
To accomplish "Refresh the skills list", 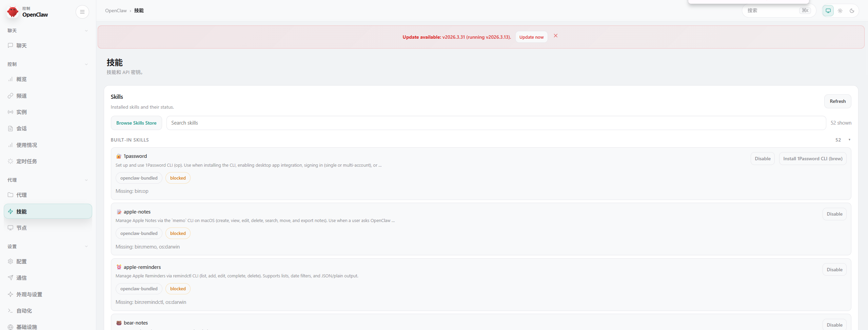I will 837,101.
